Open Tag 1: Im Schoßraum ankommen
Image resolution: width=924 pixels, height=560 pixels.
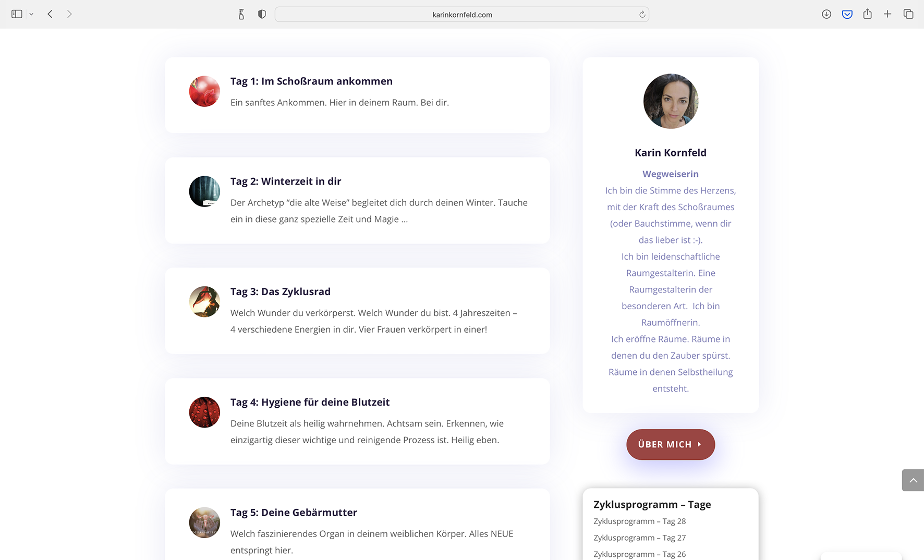tap(311, 81)
